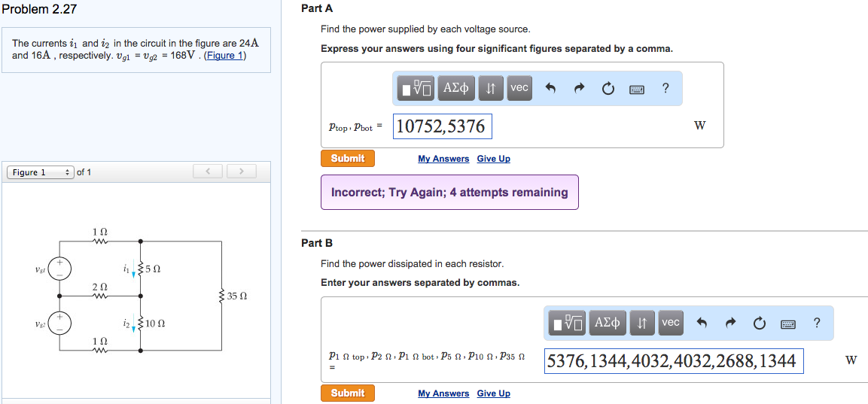Image resolution: width=868 pixels, height=404 pixels.
Task: Open the Part A math templates button
Action: (x=416, y=88)
